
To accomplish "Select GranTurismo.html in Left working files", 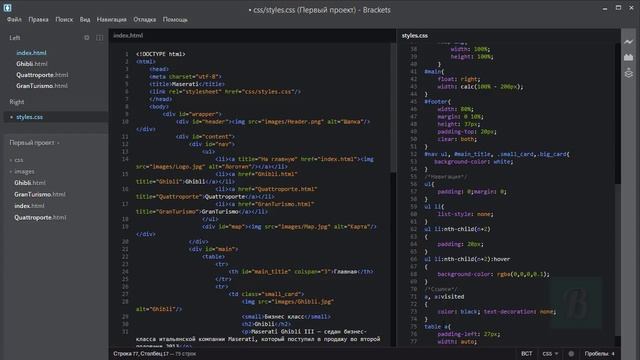I will [x=42, y=86].
